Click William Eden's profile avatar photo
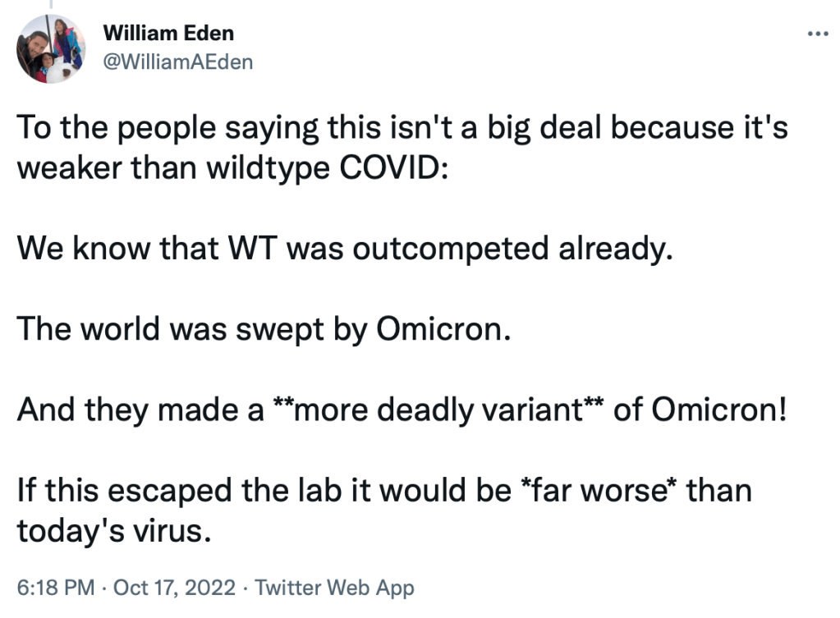 pos(51,49)
